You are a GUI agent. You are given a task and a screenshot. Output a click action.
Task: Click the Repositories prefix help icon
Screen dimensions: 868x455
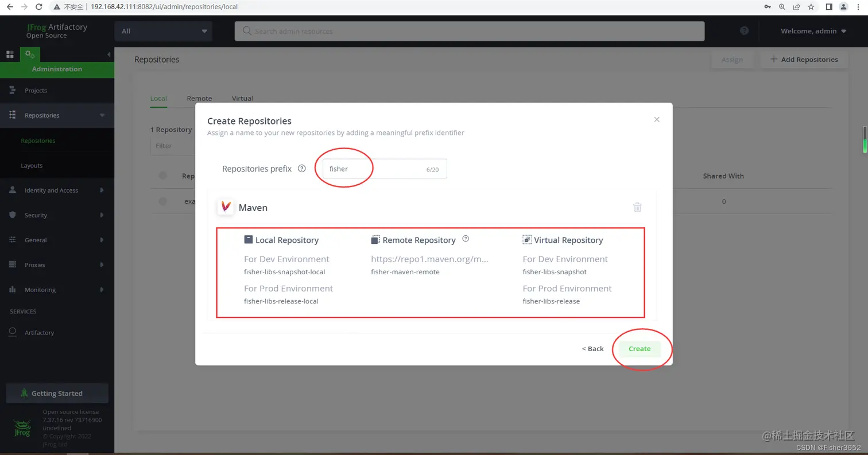click(x=302, y=169)
